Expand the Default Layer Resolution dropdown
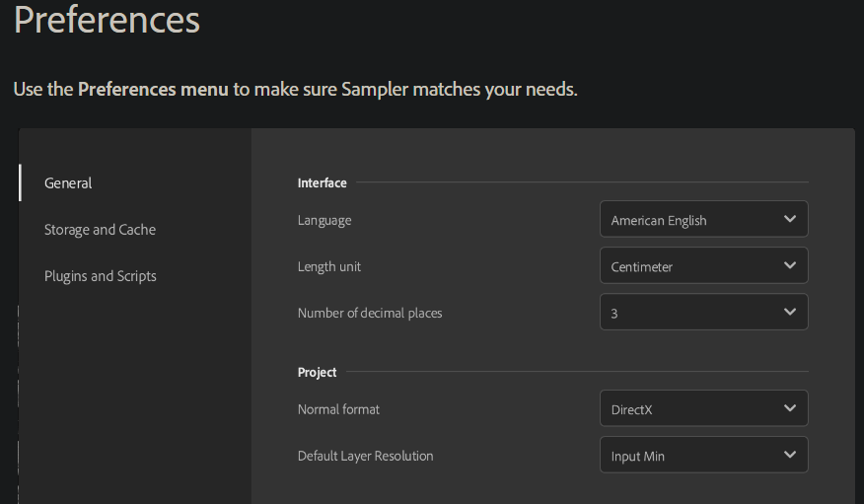 click(x=690, y=456)
